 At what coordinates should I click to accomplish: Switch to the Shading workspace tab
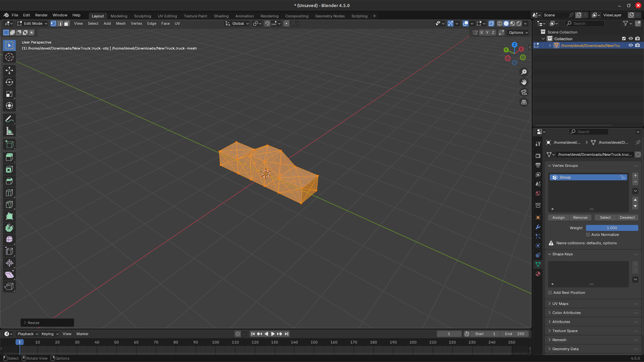221,16
